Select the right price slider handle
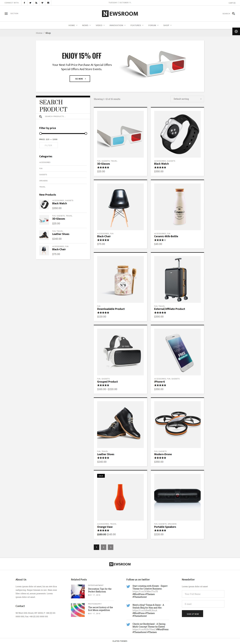The image size is (240, 644). [x=86, y=134]
